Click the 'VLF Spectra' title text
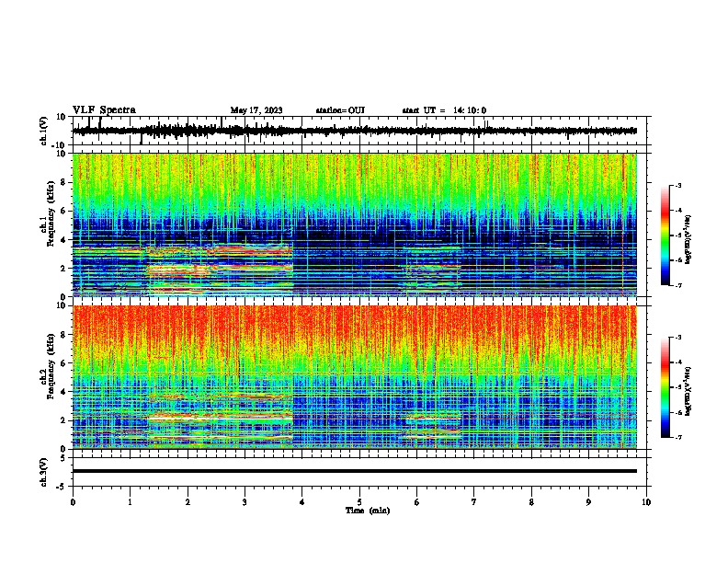Image resolution: width=728 pixels, height=563 pixels. pos(104,110)
